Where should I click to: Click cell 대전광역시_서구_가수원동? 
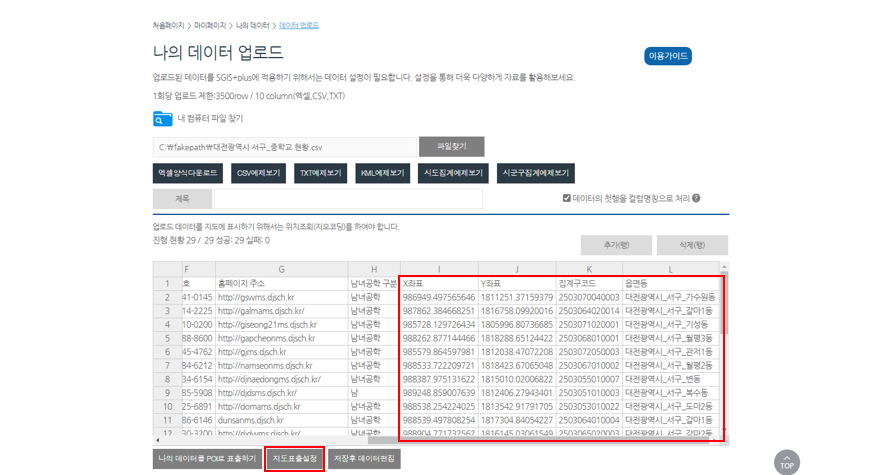tap(670, 297)
